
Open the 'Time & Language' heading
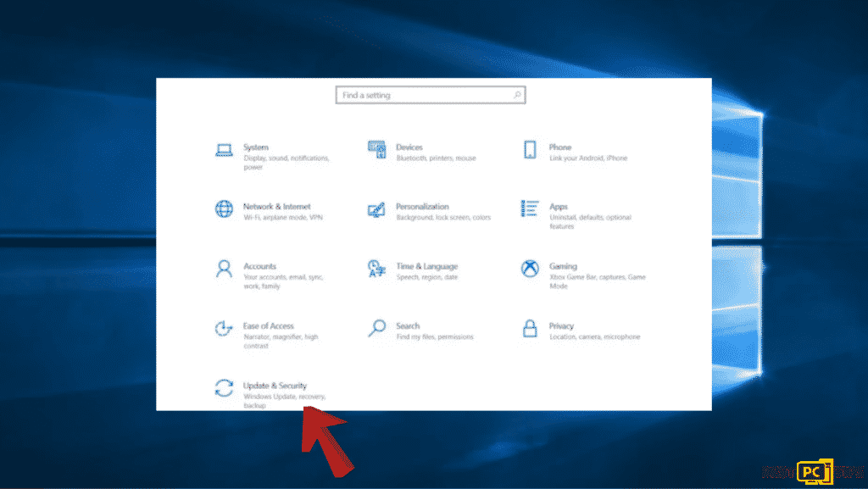click(x=426, y=266)
